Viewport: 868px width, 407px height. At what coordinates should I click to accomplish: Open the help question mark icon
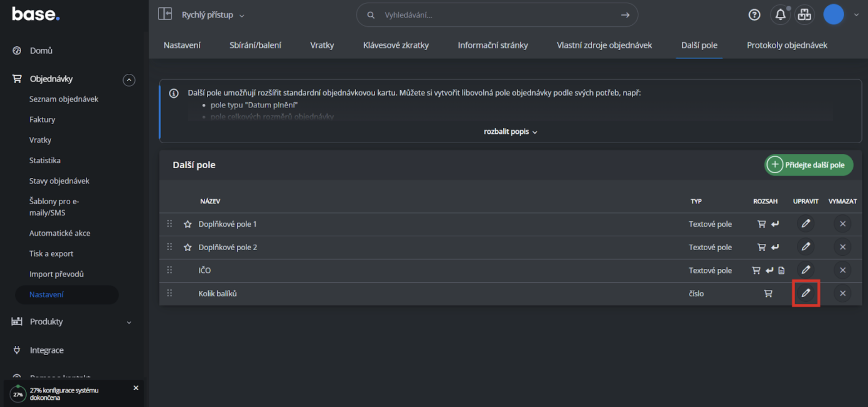(754, 15)
